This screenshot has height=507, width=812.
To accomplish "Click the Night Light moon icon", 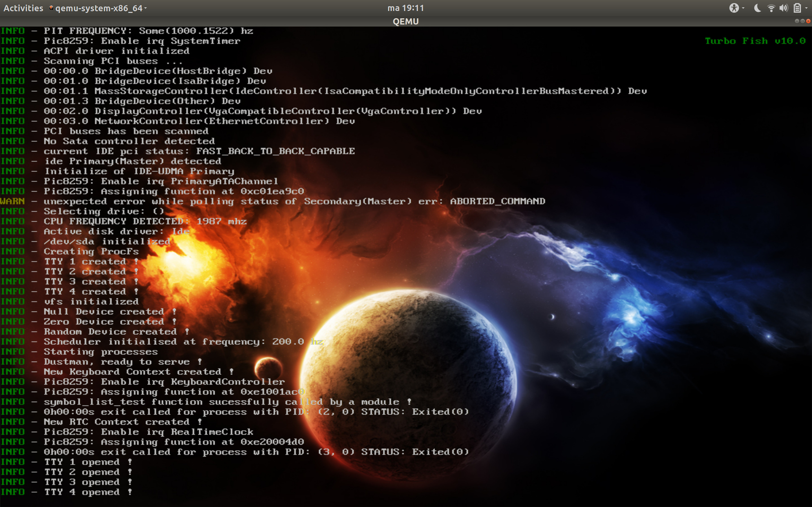I will (x=757, y=8).
